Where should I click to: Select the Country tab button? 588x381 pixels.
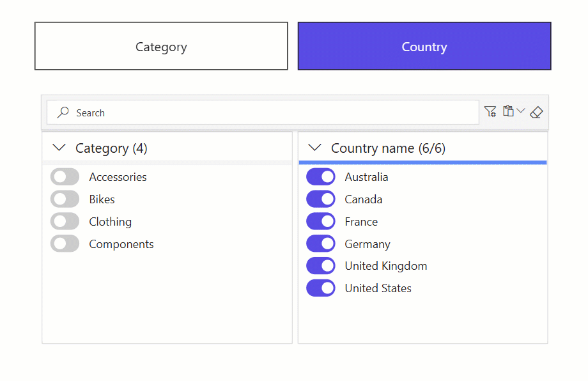pos(424,47)
